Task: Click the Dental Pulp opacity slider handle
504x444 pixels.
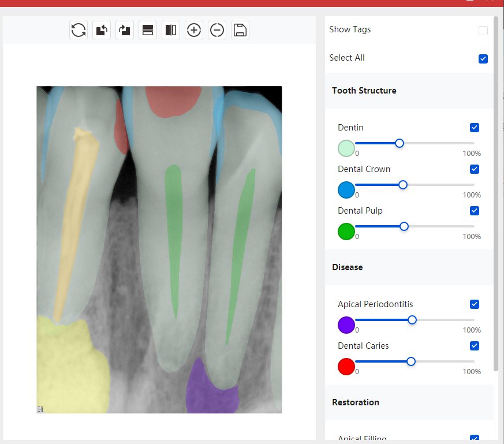Action: [404, 226]
